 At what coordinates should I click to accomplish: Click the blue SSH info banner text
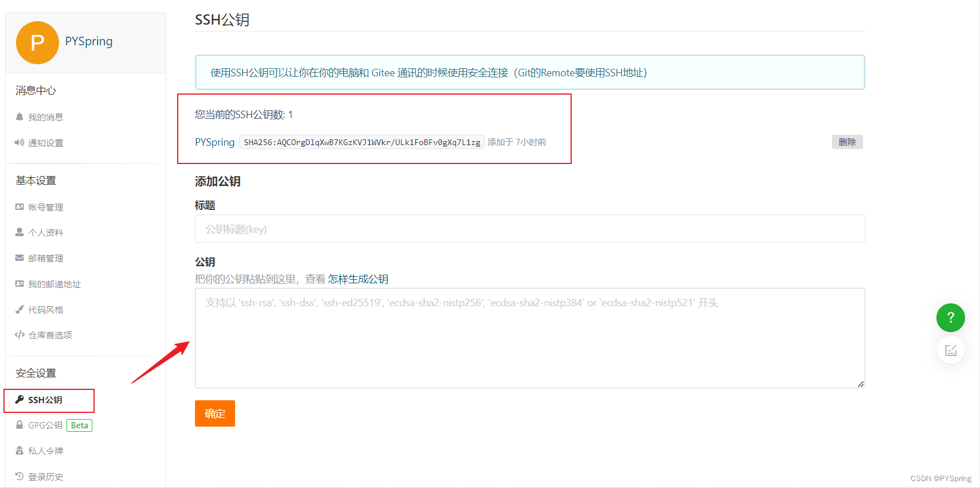click(x=428, y=73)
